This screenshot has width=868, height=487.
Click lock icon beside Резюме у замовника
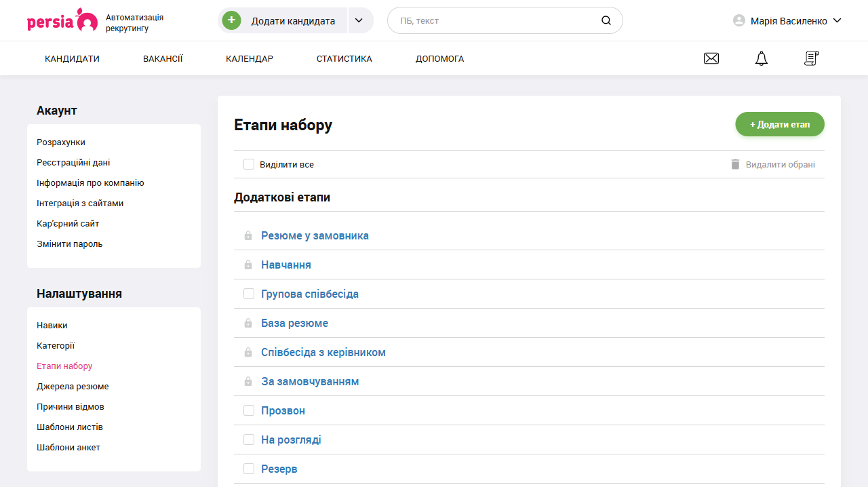(x=248, y=236)
